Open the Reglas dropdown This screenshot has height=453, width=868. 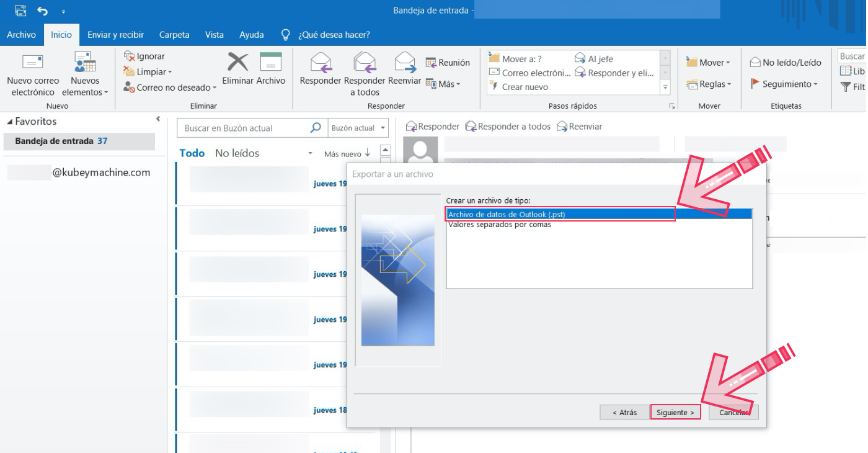[709, 84]
